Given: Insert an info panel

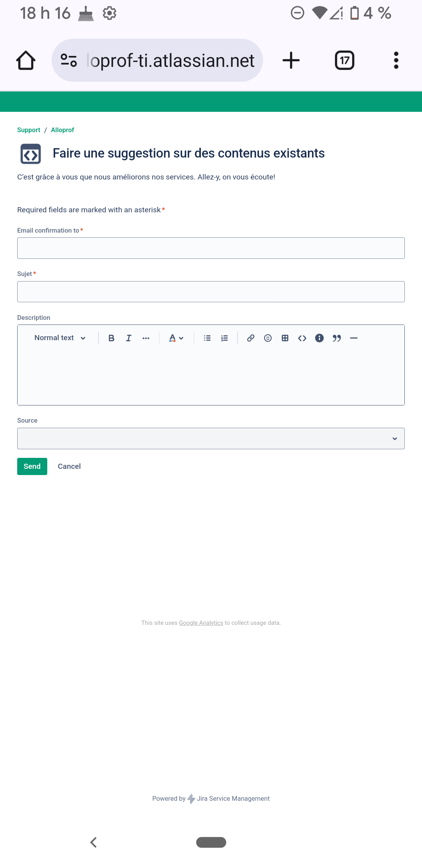Looking at the screenshot, I should point(319,338).
